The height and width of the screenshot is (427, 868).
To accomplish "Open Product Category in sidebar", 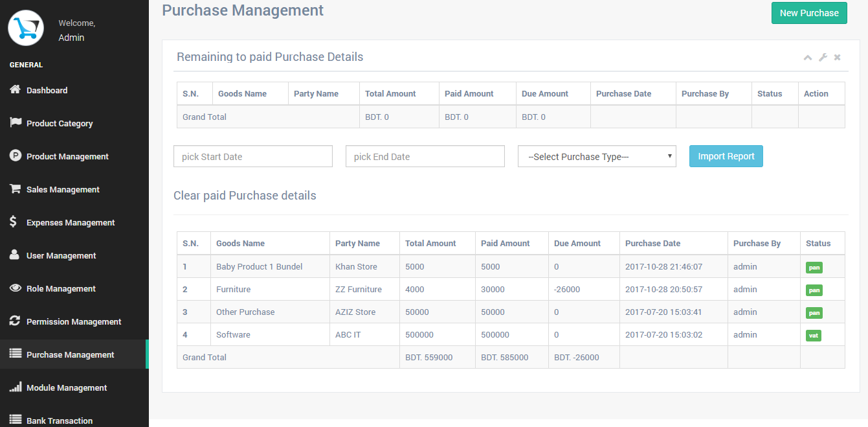I will [74, 123].
